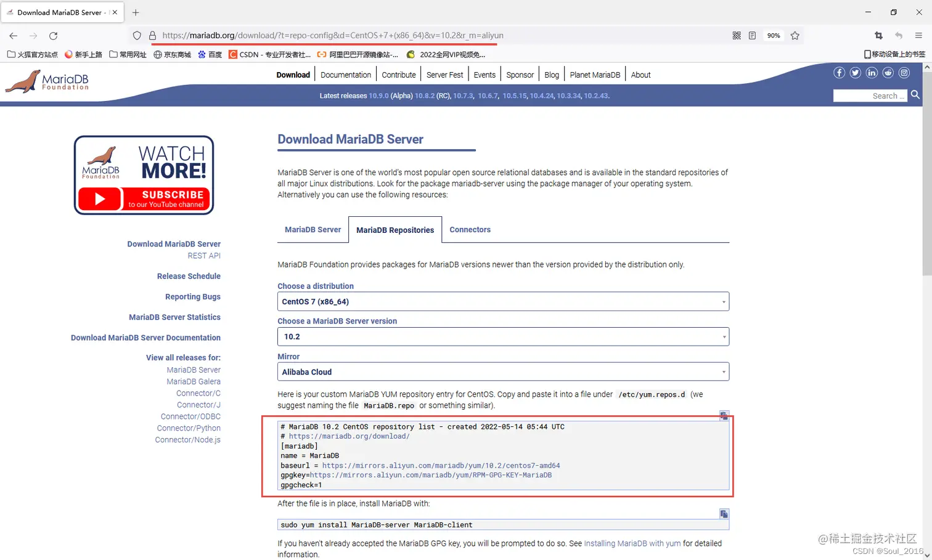
Task: Expand the Mirror dropdown showing Alibaba Cloud
Action: coord(503,371)
